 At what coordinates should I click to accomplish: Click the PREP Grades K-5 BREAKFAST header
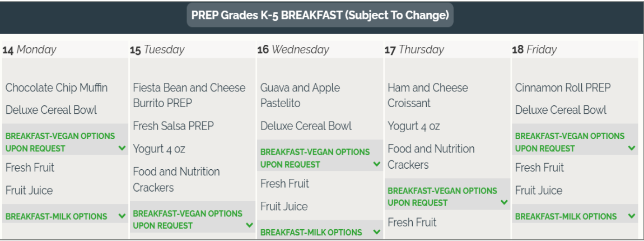pos(320,15)
